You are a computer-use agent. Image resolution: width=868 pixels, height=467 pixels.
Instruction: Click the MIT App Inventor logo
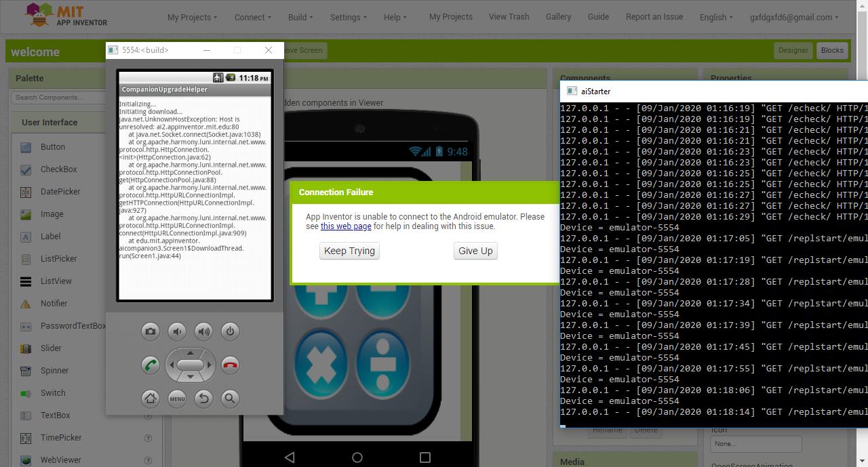66,15
